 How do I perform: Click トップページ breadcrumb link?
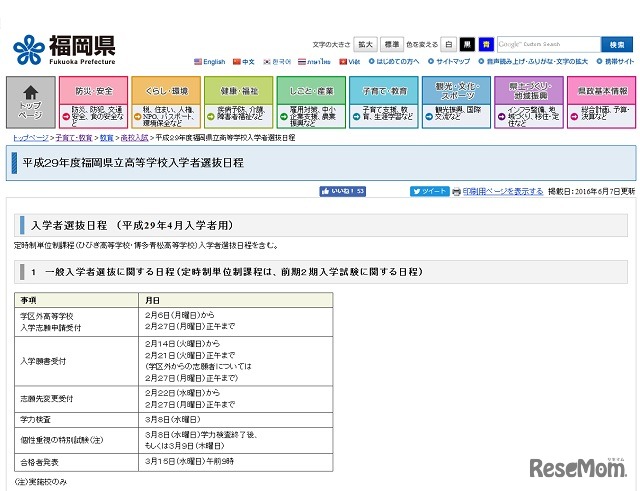pyautogui.click(x=31, y=138)
